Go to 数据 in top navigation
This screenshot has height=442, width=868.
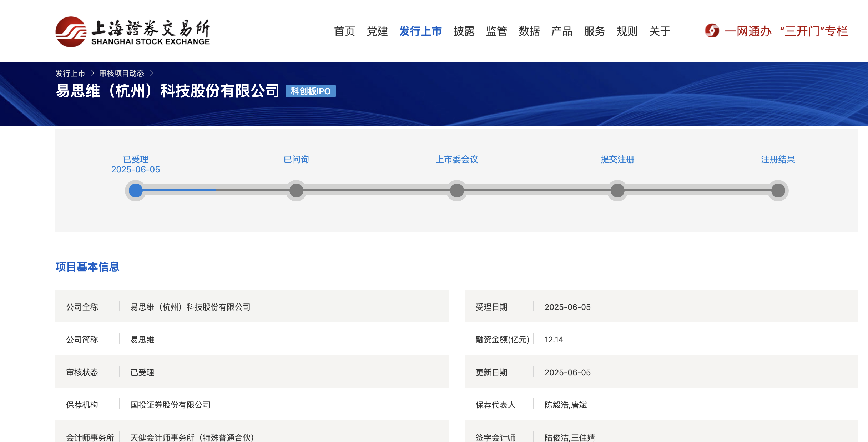(529, 31)
